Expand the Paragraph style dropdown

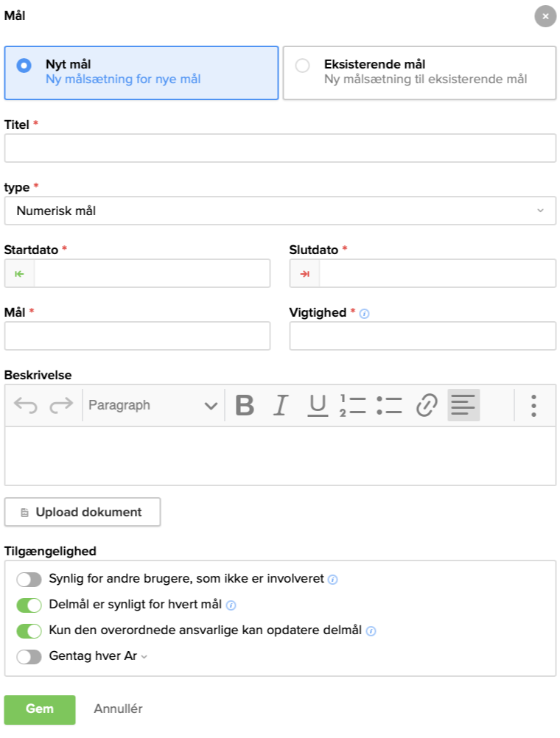pos(153,405)
